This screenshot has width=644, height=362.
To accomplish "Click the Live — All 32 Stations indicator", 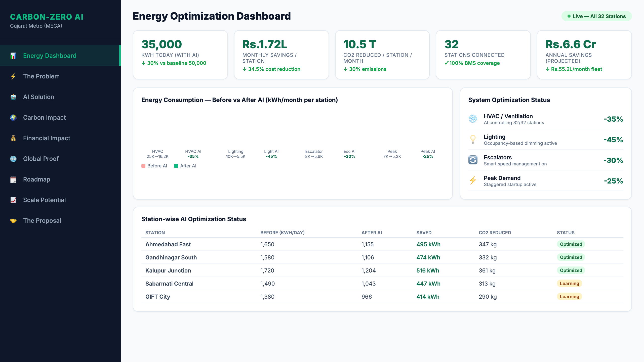I will pyautogui.click(x=597, y=16).
